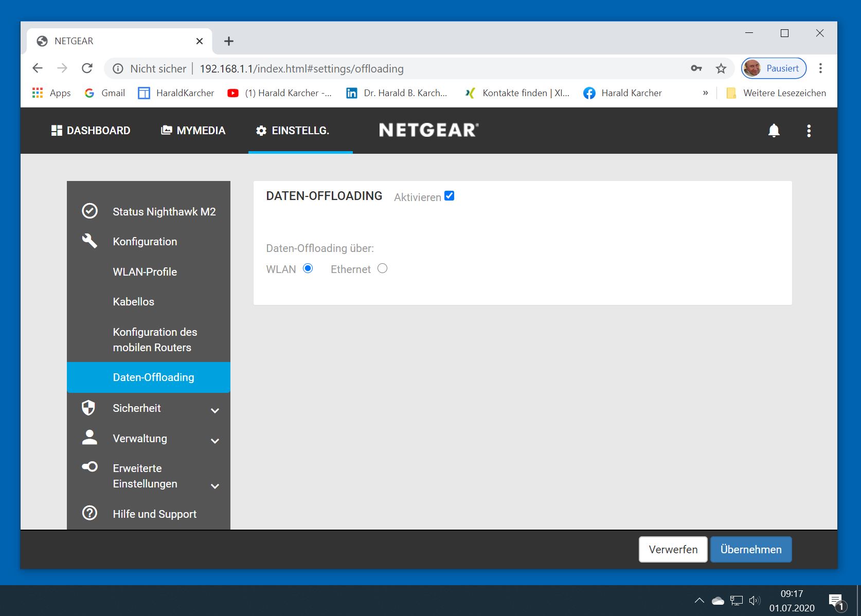
Task: Select Ethernet for data offloading
Action: pos(382,268)
